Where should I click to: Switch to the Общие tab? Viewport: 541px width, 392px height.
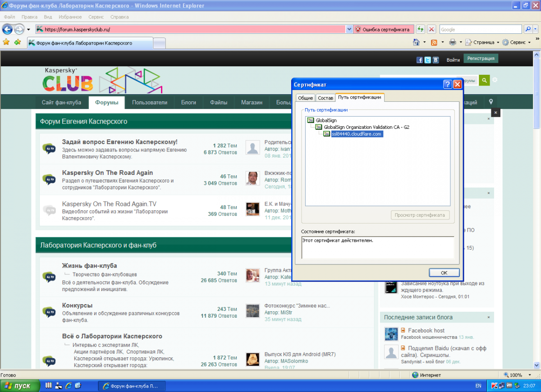[x=305, y=98]
